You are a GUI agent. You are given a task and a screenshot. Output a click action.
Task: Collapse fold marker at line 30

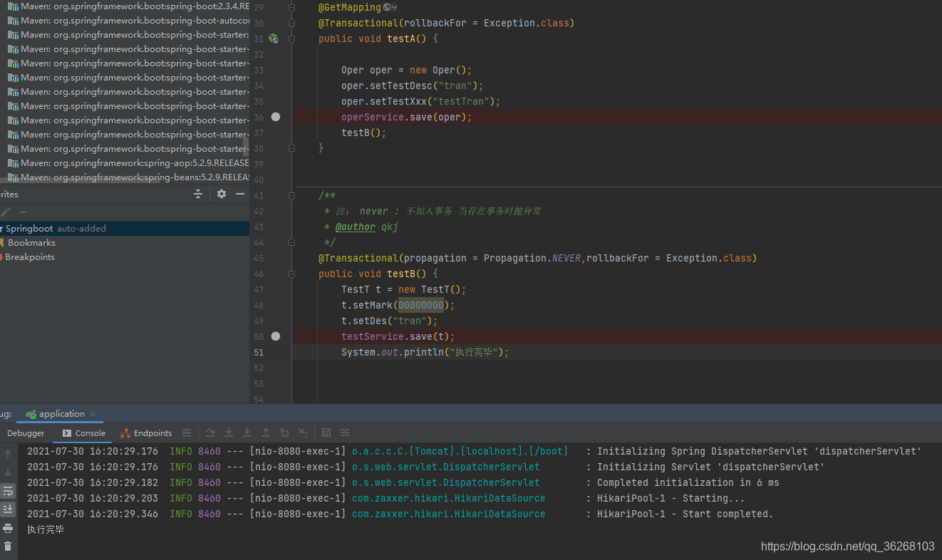click(x=291, y=23)
